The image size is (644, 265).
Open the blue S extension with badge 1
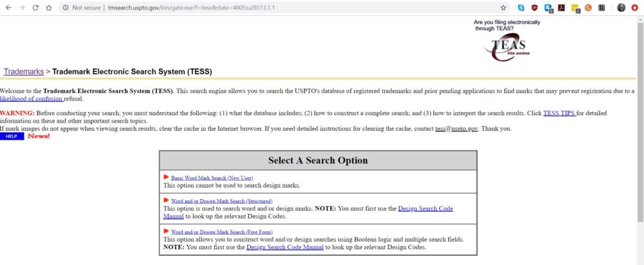coord(548,8)
